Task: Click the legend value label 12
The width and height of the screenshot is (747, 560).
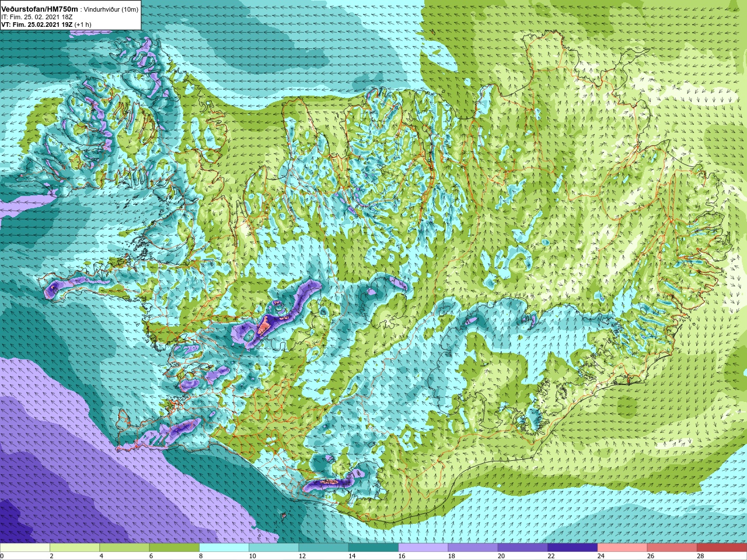Action: pos(302,556)
